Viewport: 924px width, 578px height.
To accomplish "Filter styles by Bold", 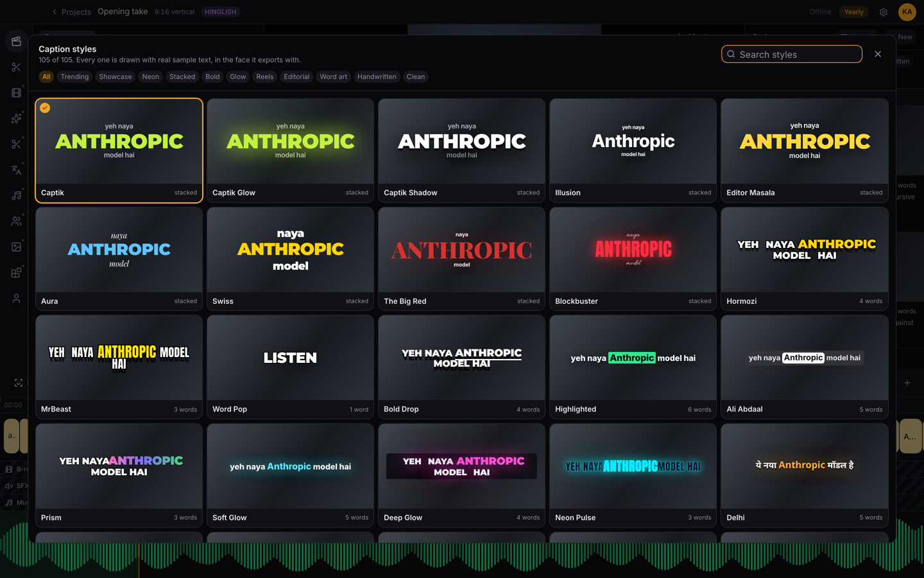I will point(212,76).
